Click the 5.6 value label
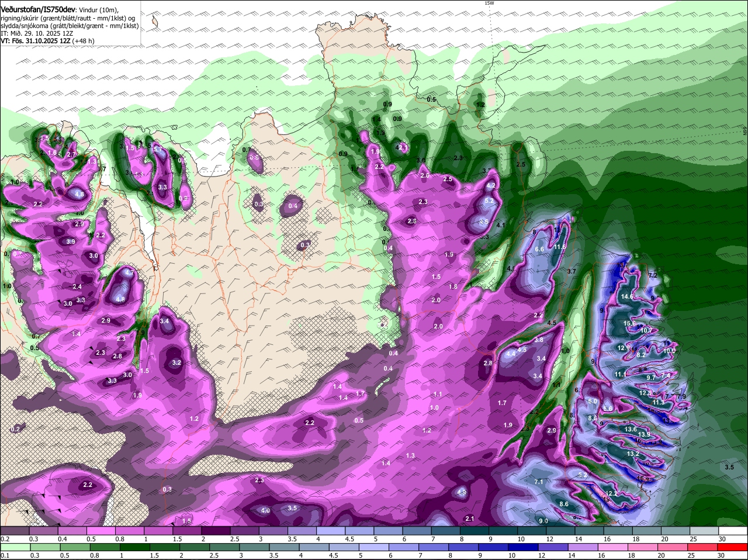 608,409
